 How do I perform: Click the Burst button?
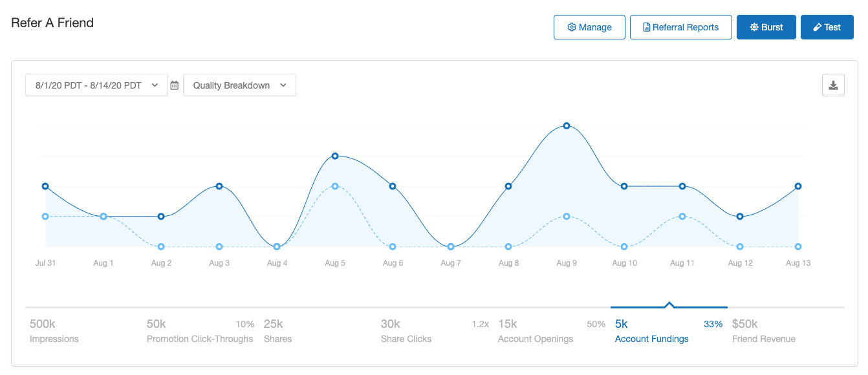766,27
